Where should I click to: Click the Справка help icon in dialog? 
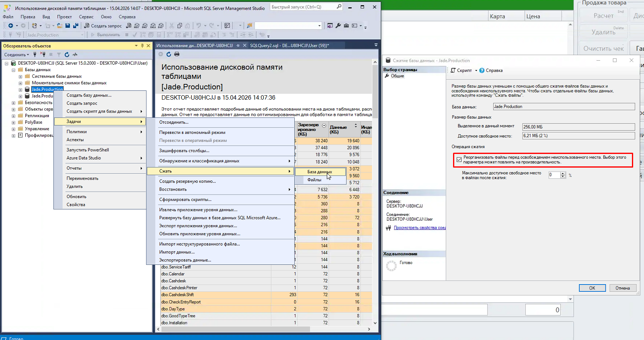(482, 70)
